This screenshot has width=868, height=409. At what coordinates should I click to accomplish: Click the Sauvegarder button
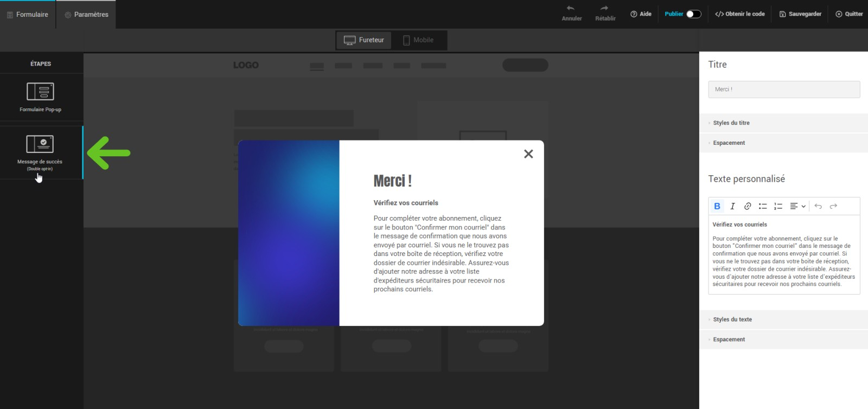(800, 14)
